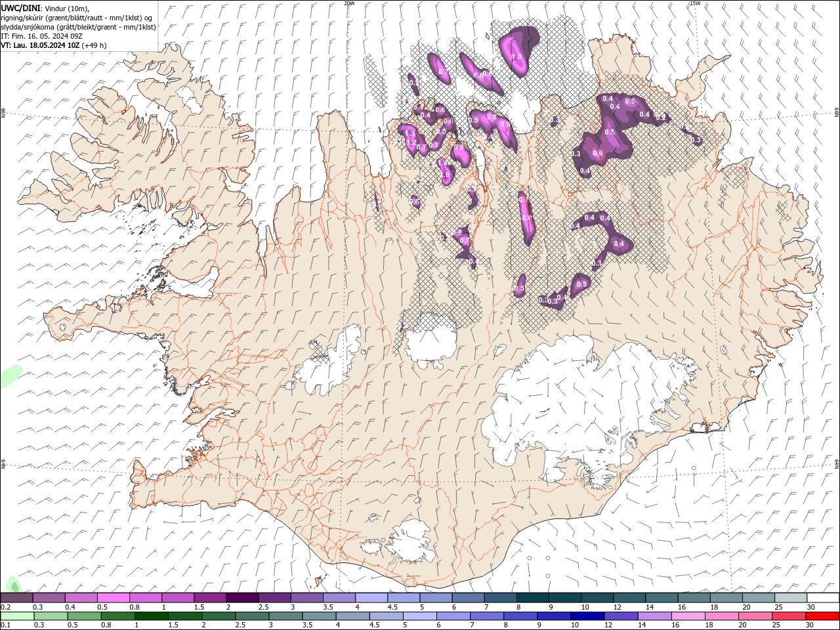The image size is (840, 630).
Task: Click the '1.0' value in the northern offshore snow patch
Action: pos(516,57)
